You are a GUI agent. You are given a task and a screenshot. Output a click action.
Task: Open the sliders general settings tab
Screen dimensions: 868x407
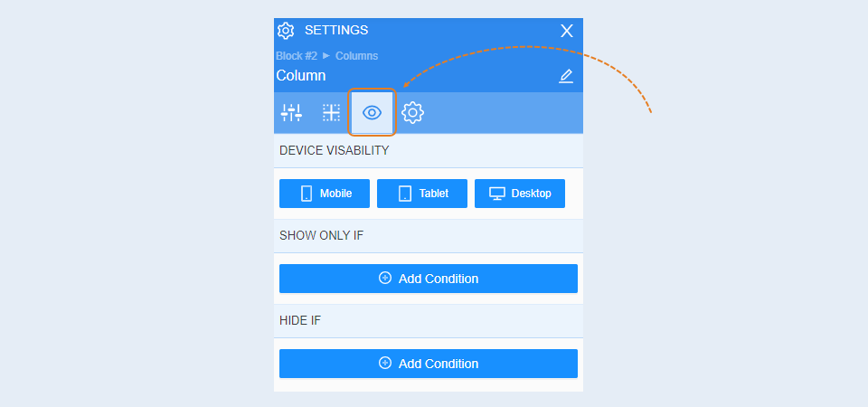click(291, 113)
